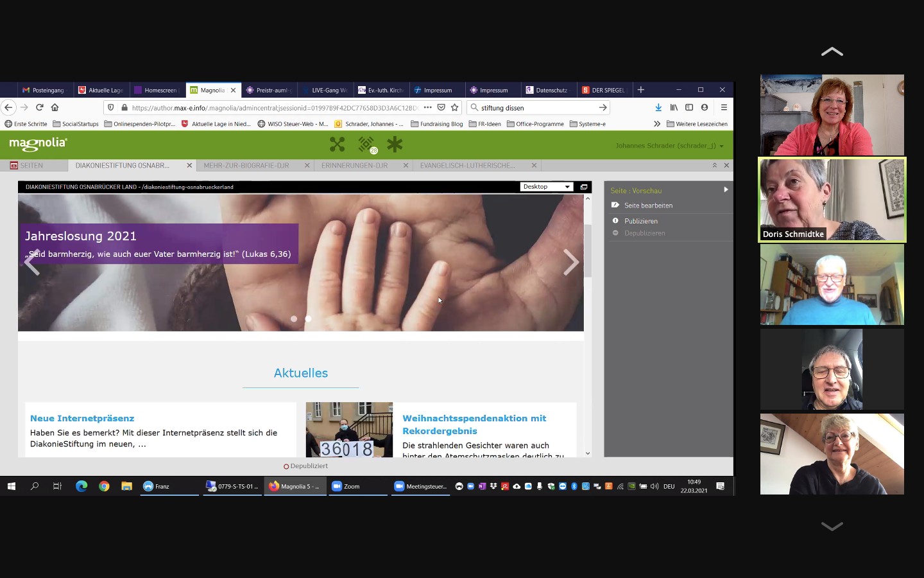Click the page preview vertical scrollbar thumb
The height and width of the screenshot is (578, 924).
(x=588, y=250)
